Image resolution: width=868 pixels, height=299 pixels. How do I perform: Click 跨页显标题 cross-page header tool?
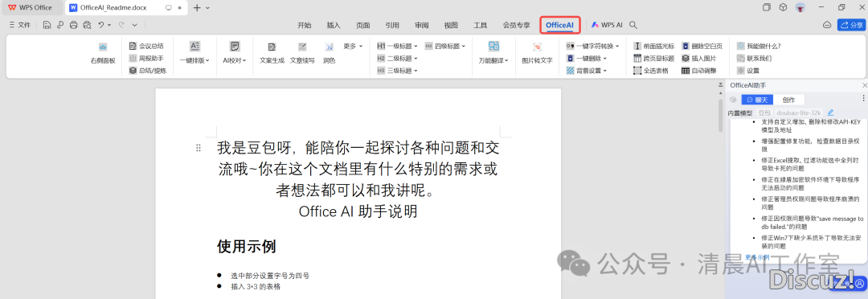click(653, 58)
